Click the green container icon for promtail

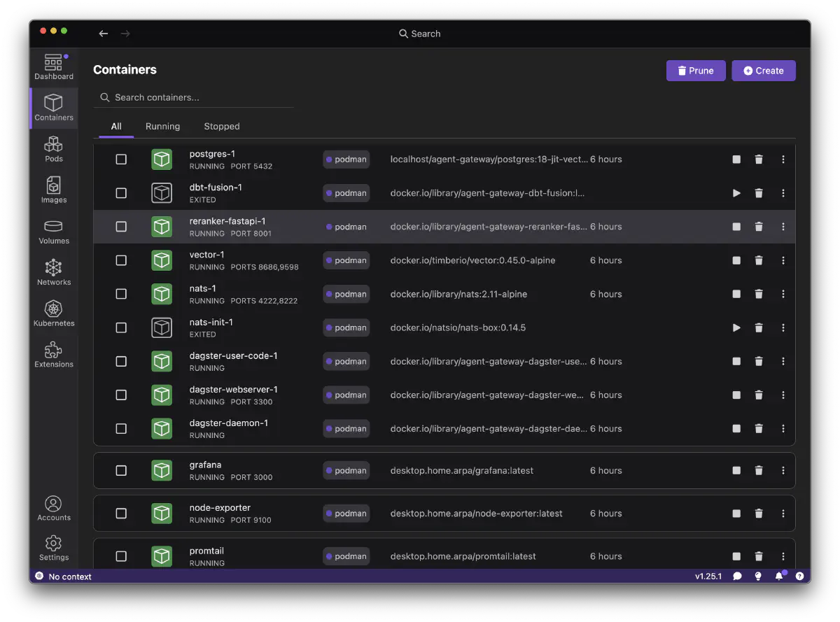click(x=162, y=556)
